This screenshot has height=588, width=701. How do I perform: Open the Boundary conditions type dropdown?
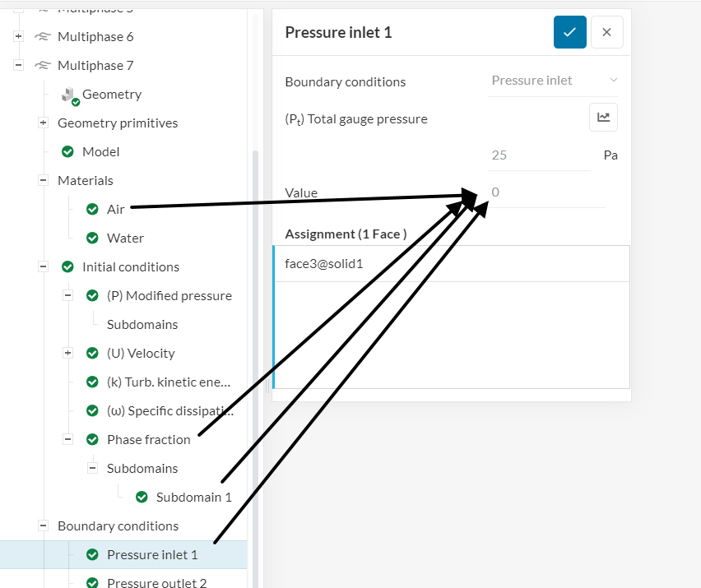553,81
